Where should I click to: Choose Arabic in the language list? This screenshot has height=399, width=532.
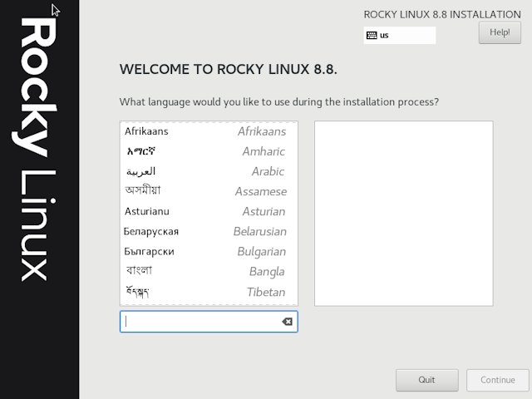tap(204, 171)
